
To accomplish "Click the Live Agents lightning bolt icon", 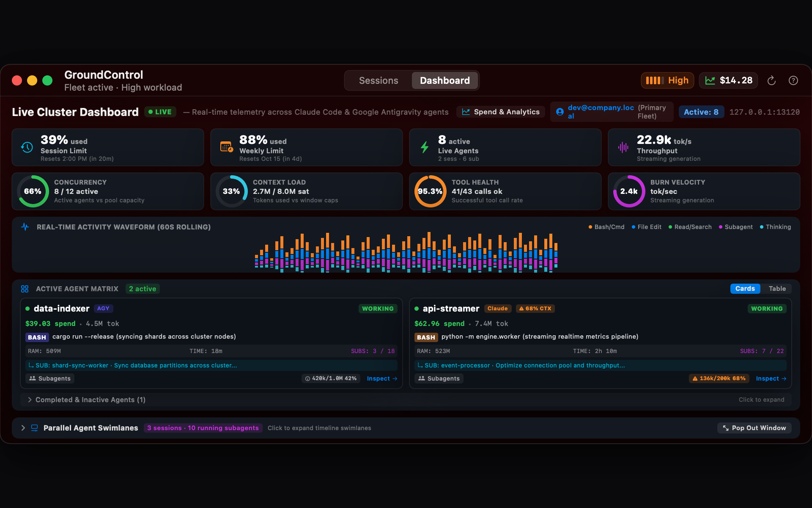I will (x=425, y=147).
